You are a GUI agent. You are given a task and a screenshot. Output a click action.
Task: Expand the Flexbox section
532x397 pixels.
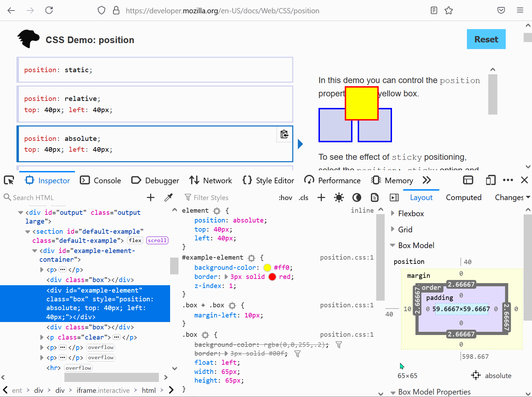pyautogui.click(x=392, y=213)
